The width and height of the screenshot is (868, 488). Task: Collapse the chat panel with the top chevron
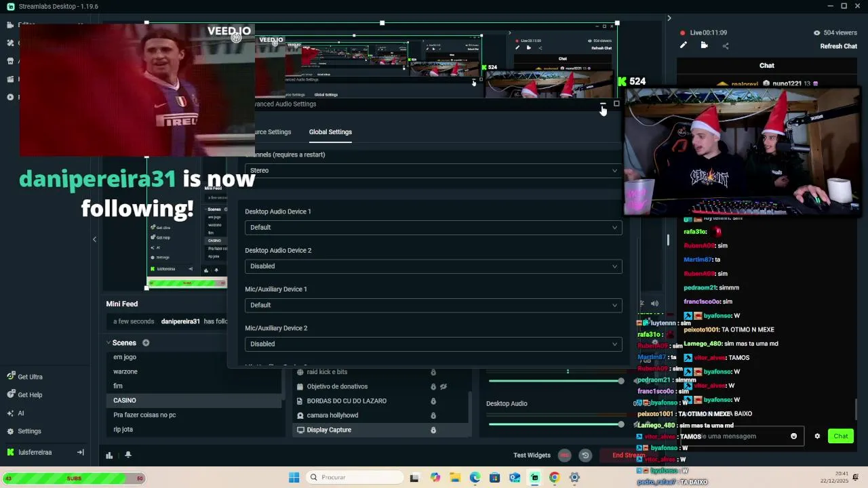[x=669, y=18]
